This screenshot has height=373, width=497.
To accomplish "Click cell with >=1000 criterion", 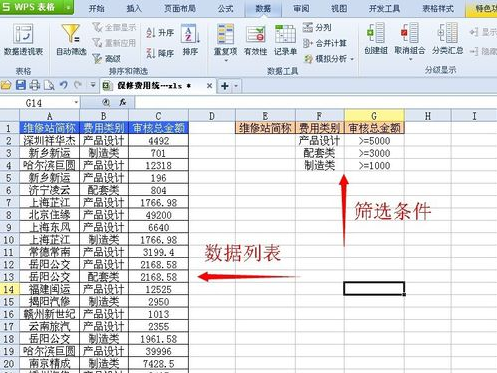I will 374,165.
